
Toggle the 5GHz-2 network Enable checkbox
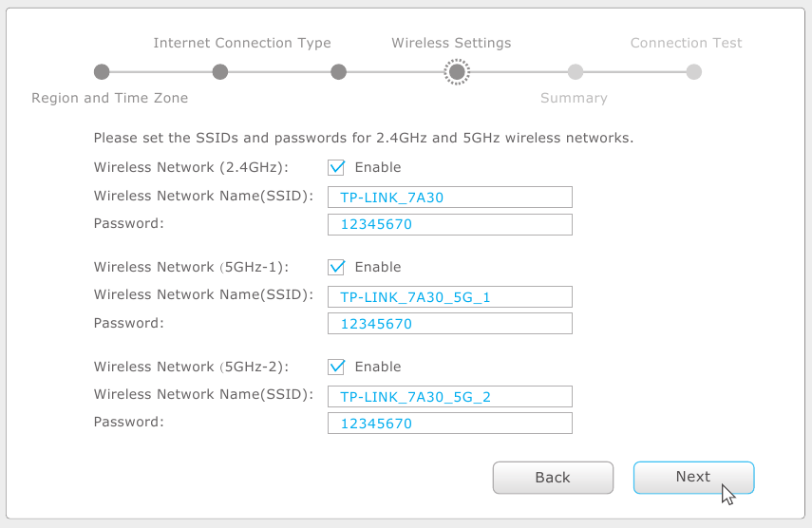(x=336, y=367)
